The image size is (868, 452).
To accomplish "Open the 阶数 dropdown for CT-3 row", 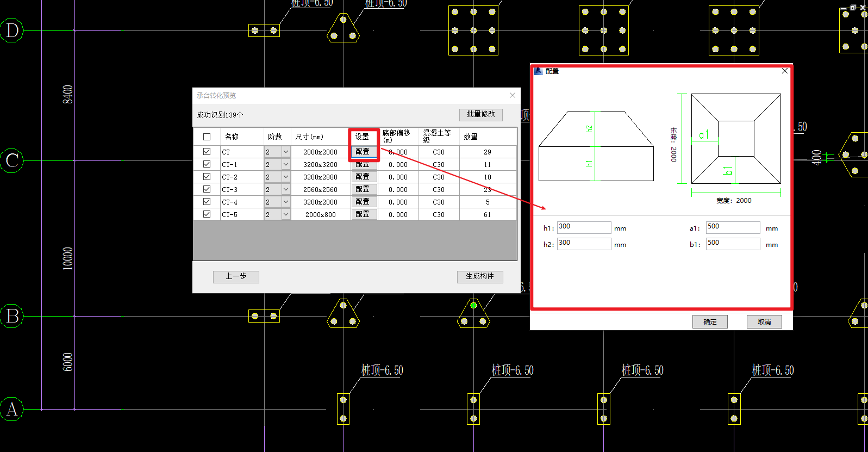I will pos(286,189).
